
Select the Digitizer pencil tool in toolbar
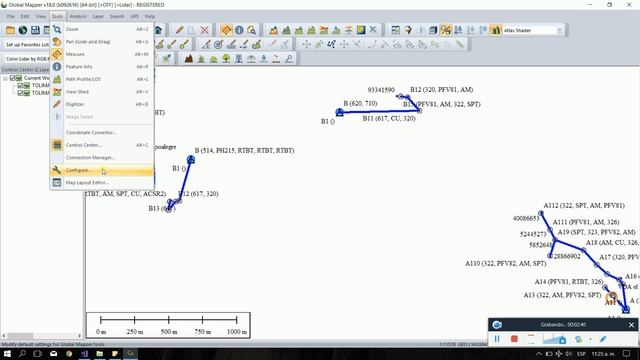[x=179, y=30]
